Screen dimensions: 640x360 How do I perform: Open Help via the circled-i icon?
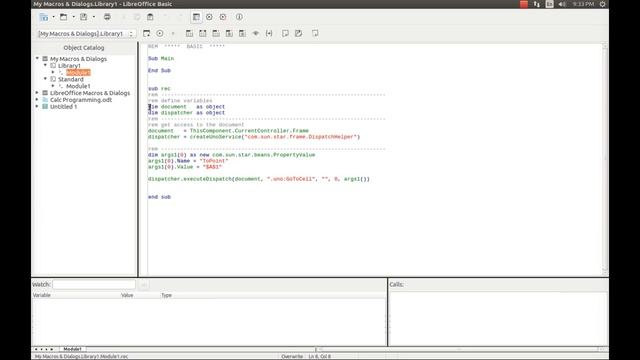tap(239, 17)
